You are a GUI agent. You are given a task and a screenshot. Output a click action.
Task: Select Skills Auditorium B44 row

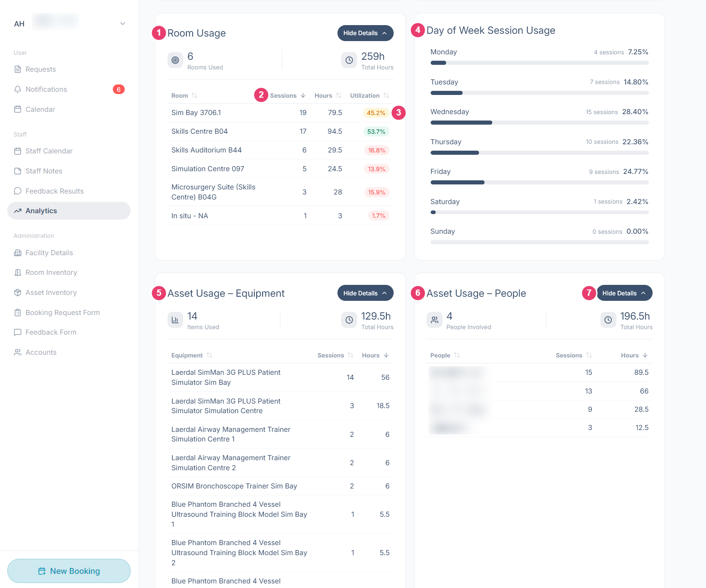(280, 150)
